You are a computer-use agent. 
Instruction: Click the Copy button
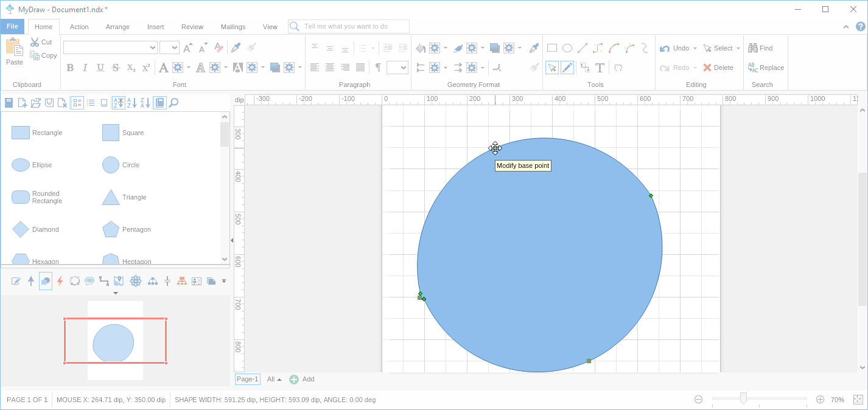pos(43,55)
